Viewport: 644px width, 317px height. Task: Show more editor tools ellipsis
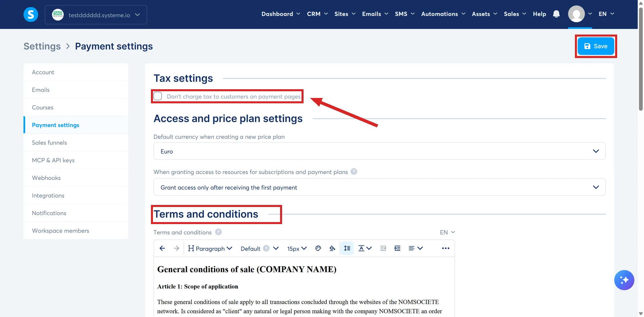tap(445, 248)
